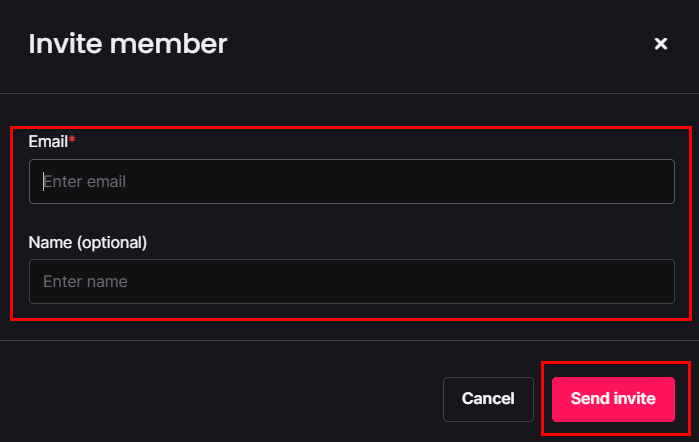
Task: Select the optional name text box
Action: [x=351, y=282]
